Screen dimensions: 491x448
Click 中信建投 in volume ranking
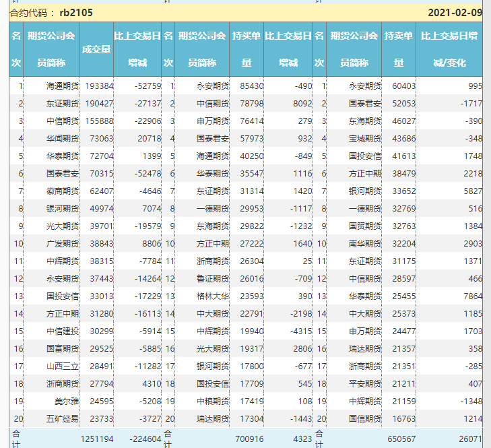tap(63, 331)
